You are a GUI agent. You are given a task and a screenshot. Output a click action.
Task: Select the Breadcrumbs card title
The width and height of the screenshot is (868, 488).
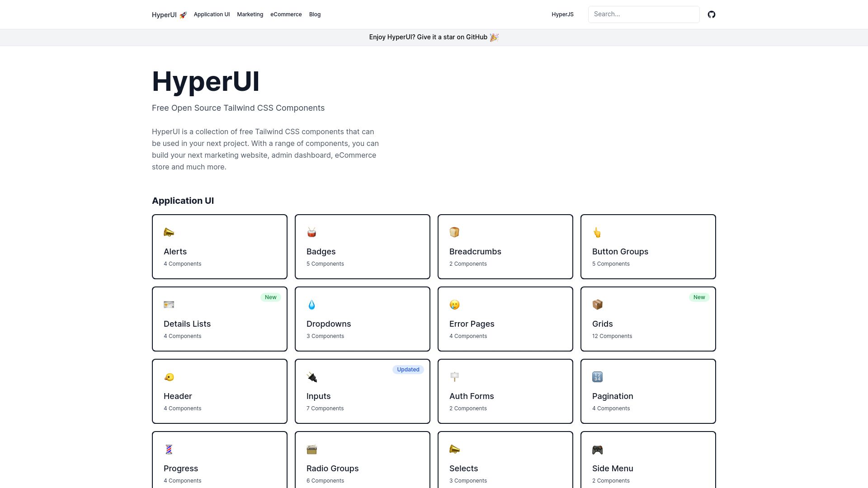coord(475,252)
